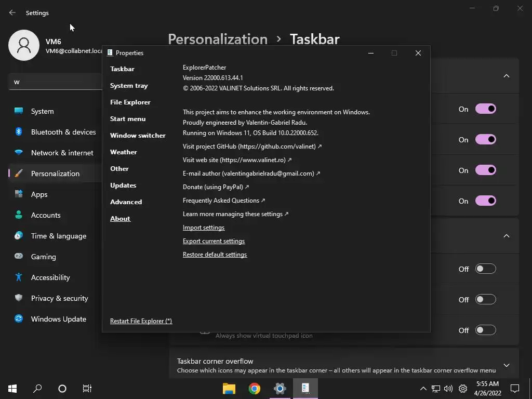
Task: Turn off the second On toggle
Action: 486,139
